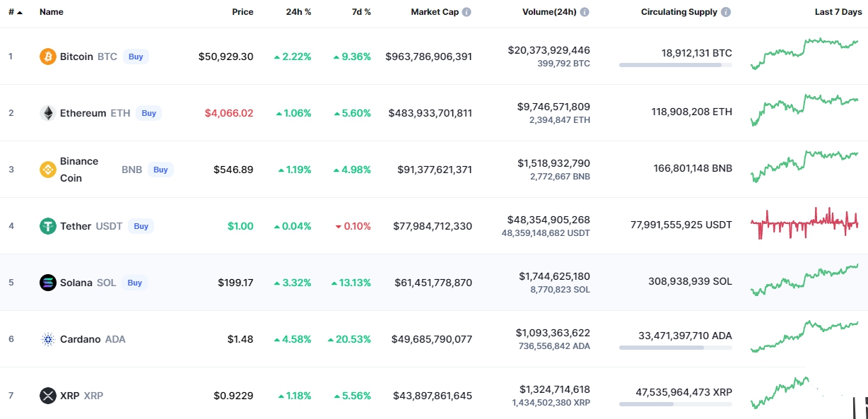Click the Bitcoin coin logo
Image resolution: width=868 pixels, height=419 pixels.
tap(48, 57)
